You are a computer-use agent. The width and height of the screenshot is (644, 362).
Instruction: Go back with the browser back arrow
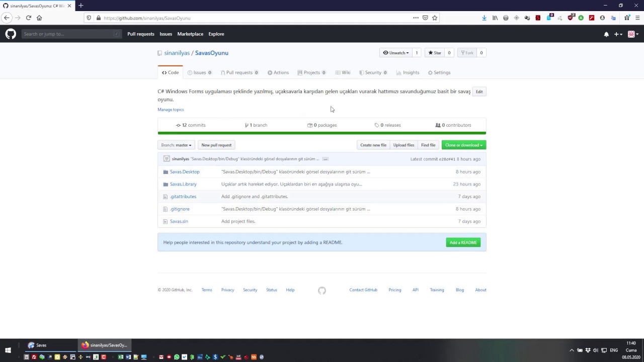7,18
